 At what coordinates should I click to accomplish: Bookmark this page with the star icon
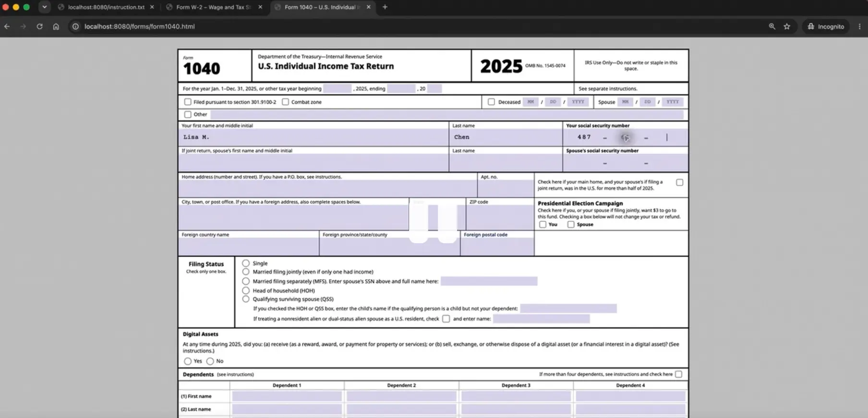click(787, 26)
